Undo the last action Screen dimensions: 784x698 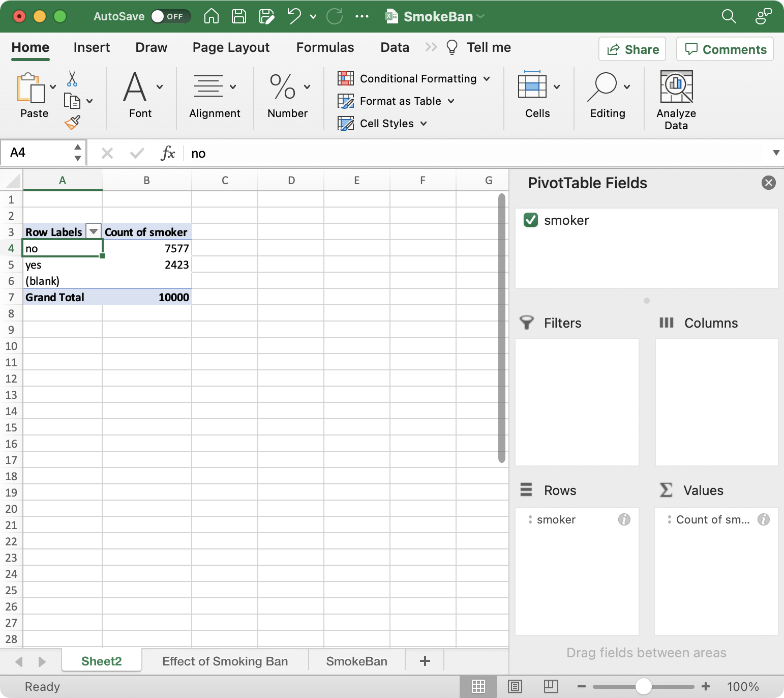[294, 16]
